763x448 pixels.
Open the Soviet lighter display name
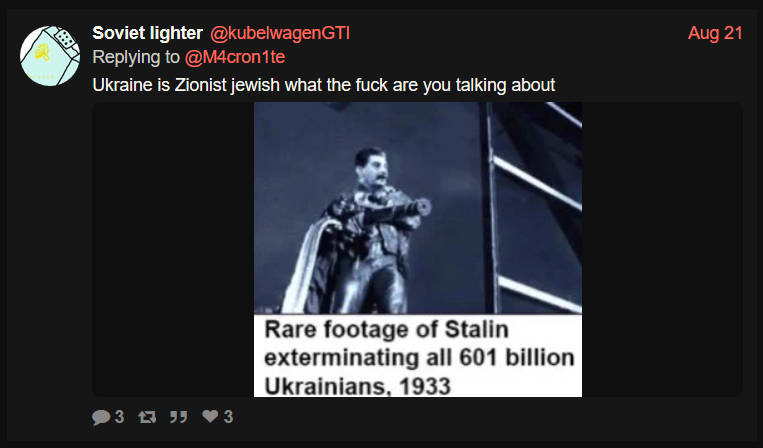(x=147, y=33)
